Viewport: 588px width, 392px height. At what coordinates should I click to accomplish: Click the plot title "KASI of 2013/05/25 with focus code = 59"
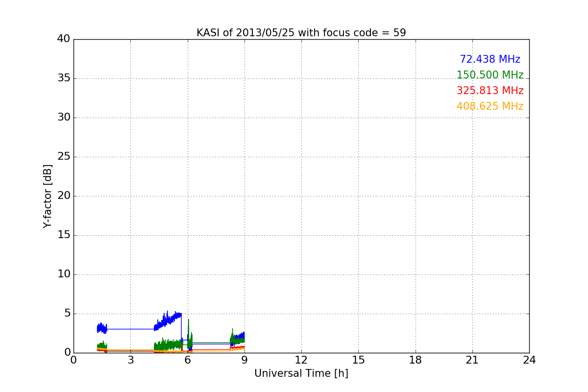coord(301,33)
